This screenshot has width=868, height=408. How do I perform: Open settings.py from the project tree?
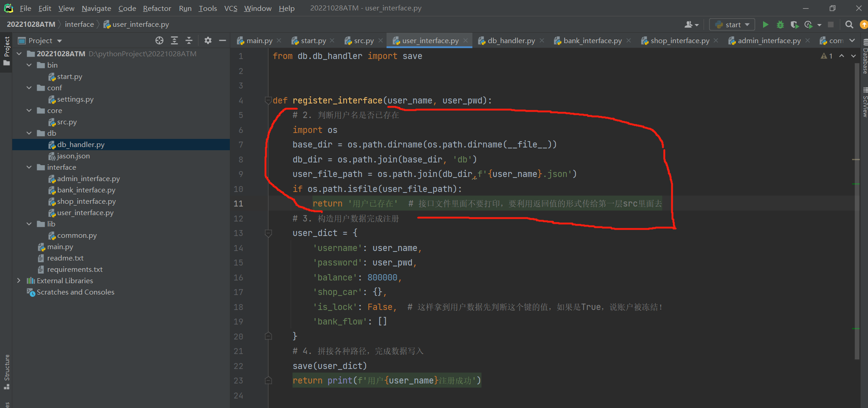tap(75, 99)
